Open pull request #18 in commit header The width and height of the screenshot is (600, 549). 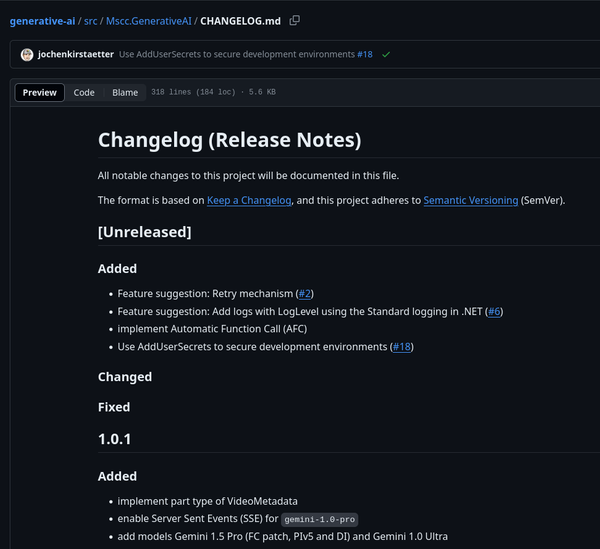click(x=365, y=54)
